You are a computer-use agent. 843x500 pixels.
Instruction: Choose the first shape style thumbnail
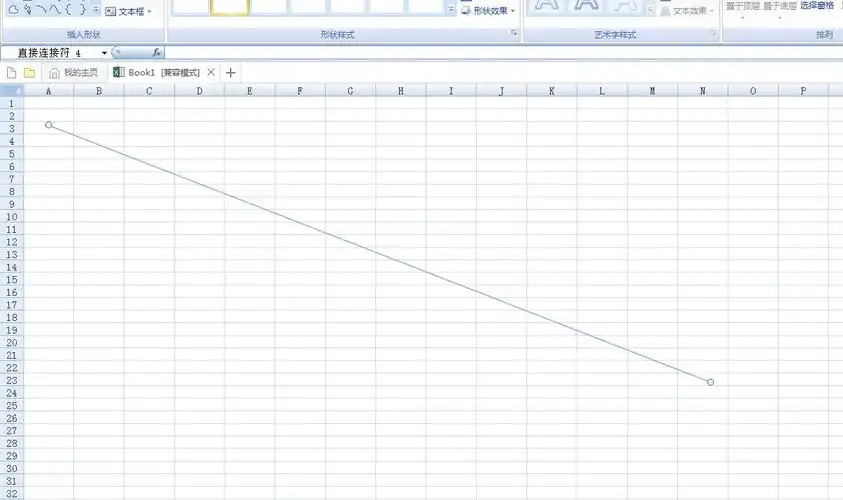(190, 7)
